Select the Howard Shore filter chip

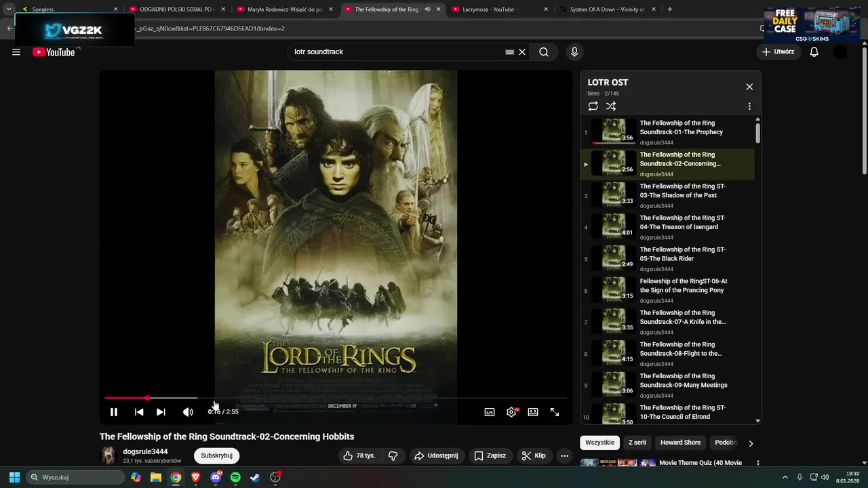680,443
